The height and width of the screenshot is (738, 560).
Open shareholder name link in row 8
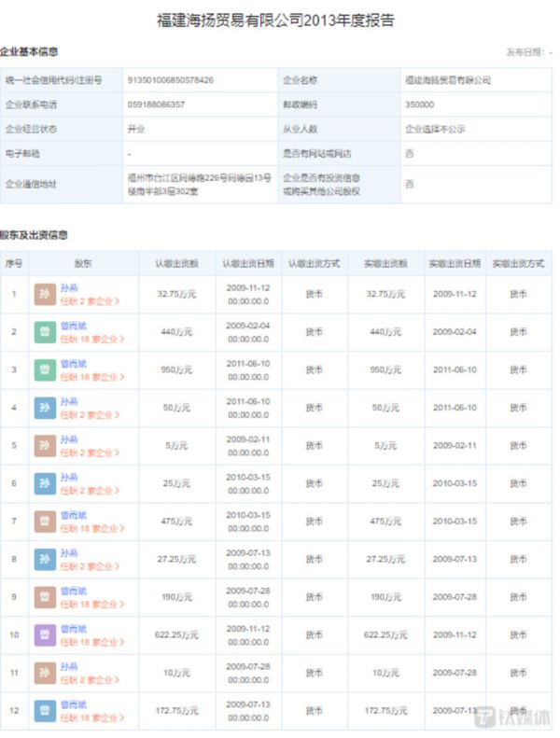click(x=69, y=552)
